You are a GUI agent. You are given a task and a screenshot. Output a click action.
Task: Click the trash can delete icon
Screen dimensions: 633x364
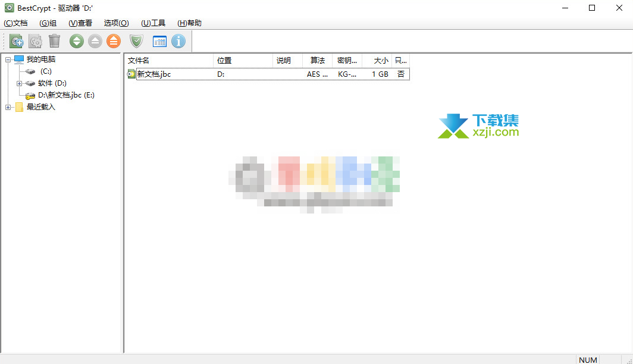point(55,41)
